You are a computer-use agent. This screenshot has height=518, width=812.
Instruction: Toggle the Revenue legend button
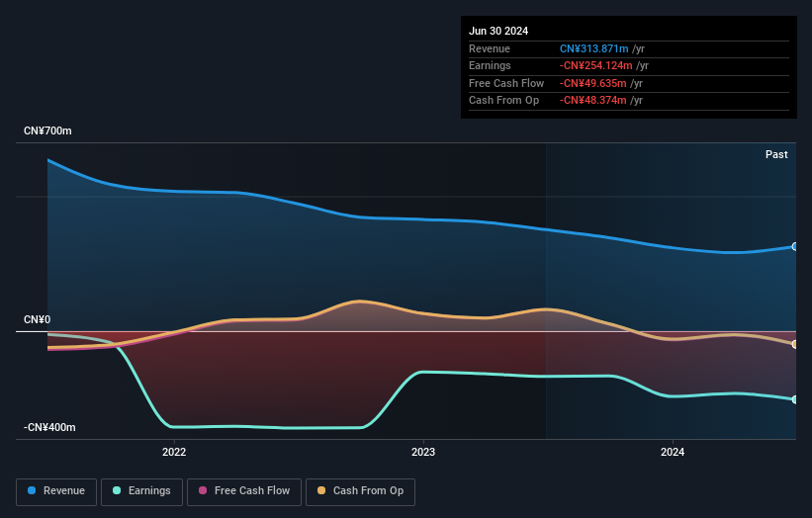point(56,491)
